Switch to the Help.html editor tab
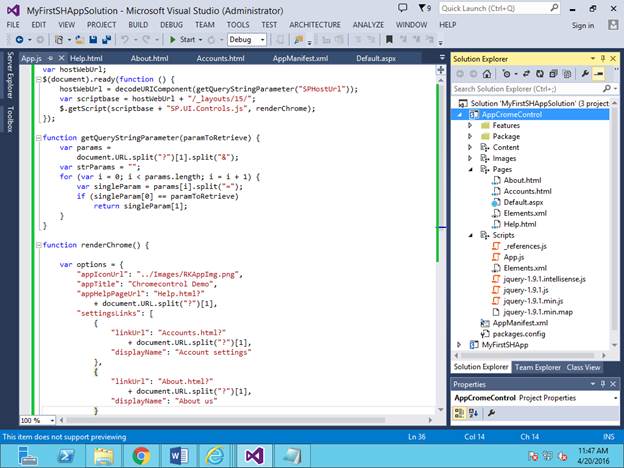 pyautogui.click(x=86, y=58)
